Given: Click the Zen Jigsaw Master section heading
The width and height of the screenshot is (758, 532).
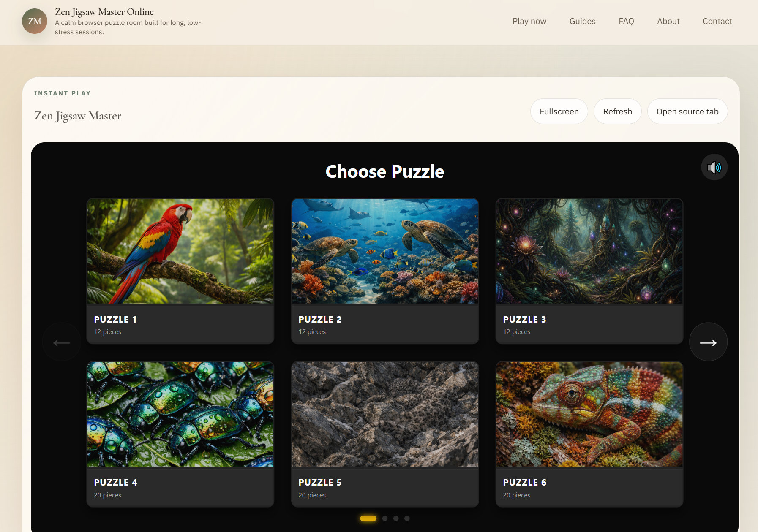Looking at the screenshot, I should tap(78, 116).
